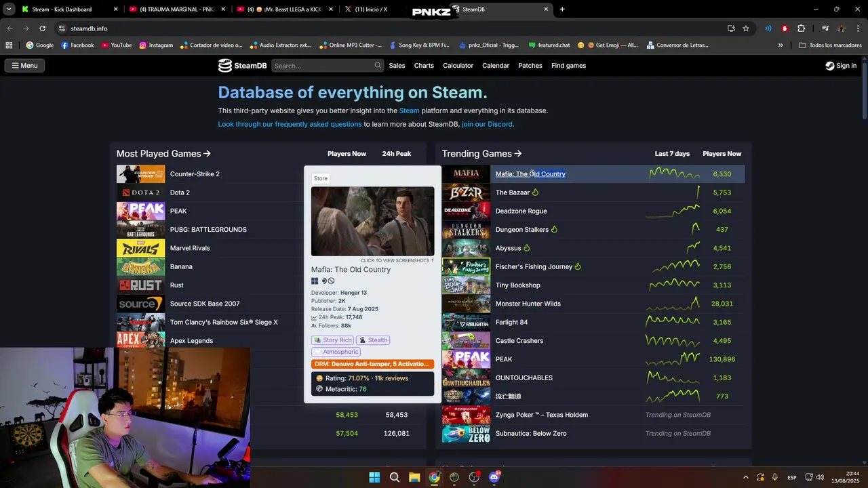Screen dimensions: 868x488
Task: Bookmark this page with star icon
Action: coord(746,28)
